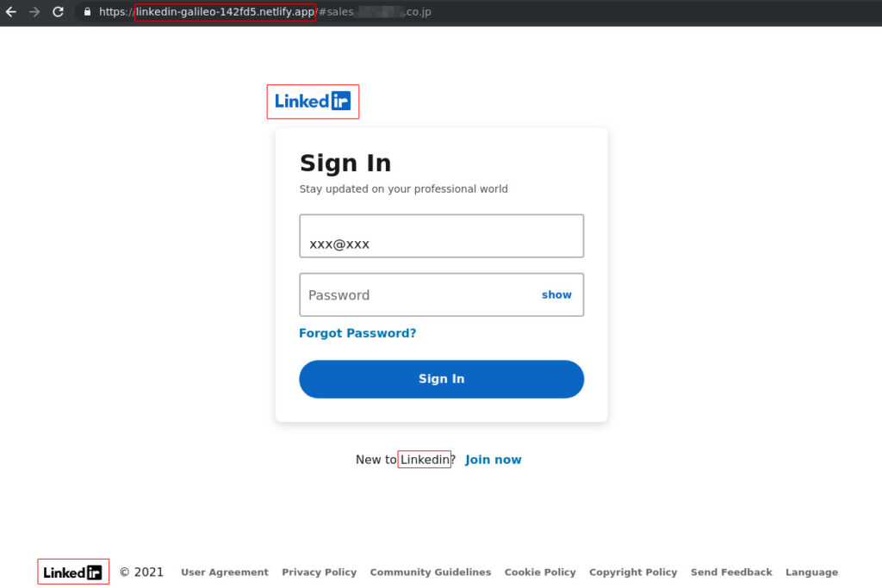Toggle password visibility with show
The height and width of the screenshot is (588, 882).
pos(556,294)
